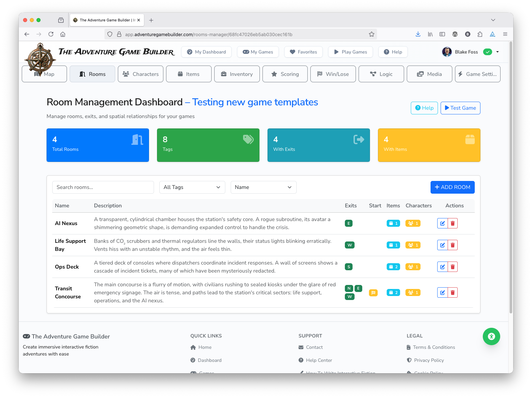532x398 pixels.
Task: Switch to the Characters tab
Action: tap(141, 74)
